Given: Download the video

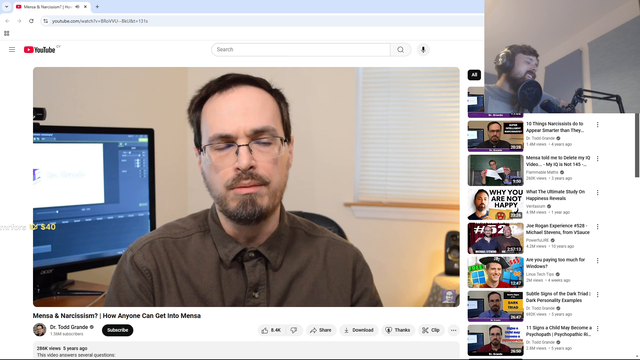Looking at the screenshot, I should 359,330.
